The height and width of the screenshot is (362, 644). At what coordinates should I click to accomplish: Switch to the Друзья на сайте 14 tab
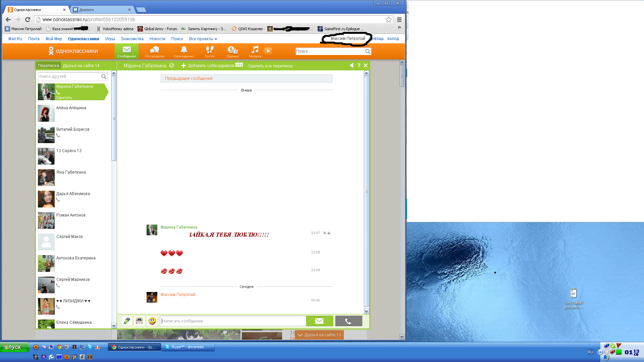tap(81, 65)
